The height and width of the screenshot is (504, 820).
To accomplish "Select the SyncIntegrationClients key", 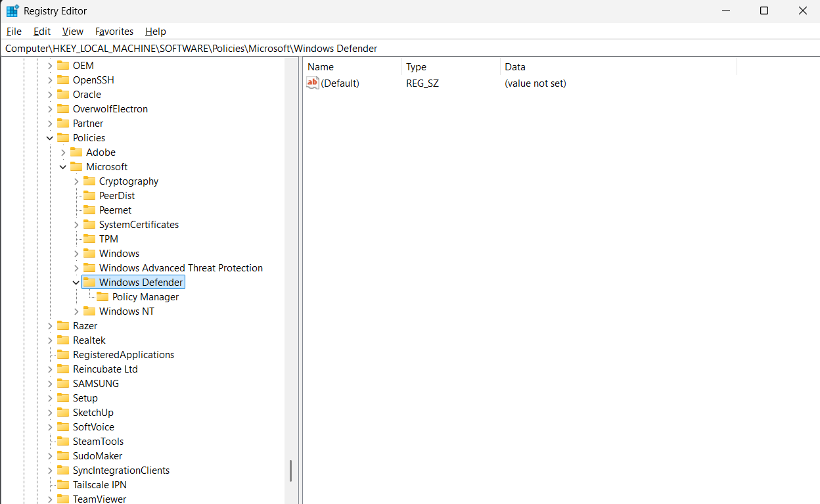I will tap(121, 470).
